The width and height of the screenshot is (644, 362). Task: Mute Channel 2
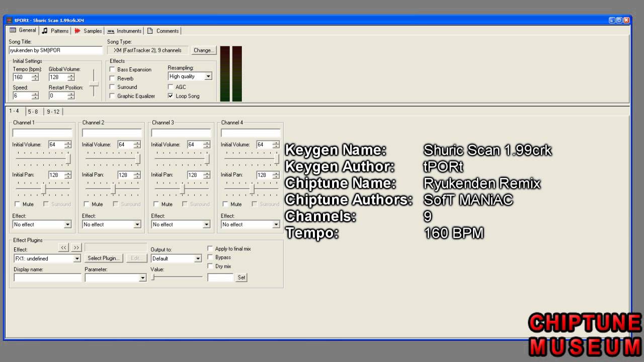(87, 204)
